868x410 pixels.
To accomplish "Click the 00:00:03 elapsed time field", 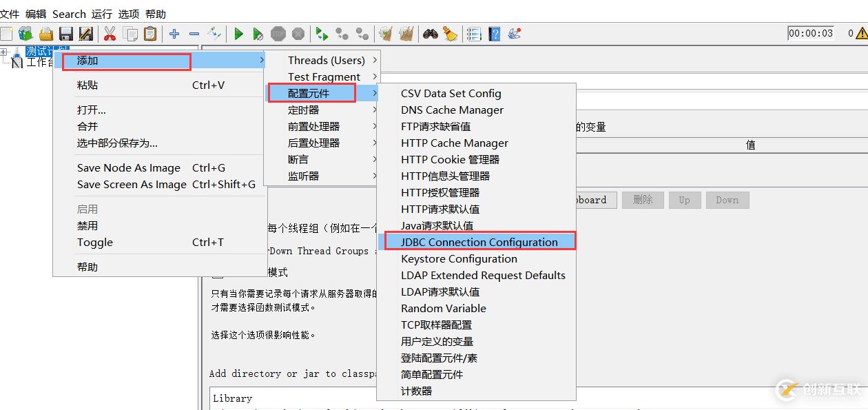I will tap(811, 33).
